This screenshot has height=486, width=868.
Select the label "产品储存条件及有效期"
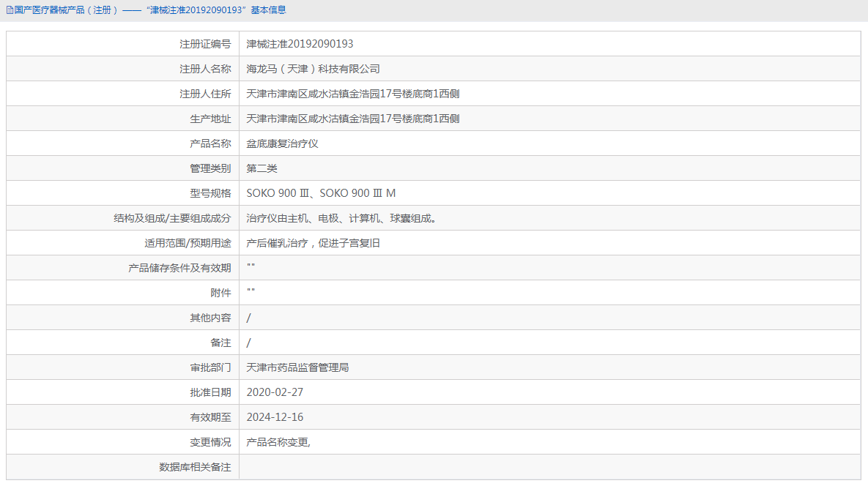click(179, 268)
